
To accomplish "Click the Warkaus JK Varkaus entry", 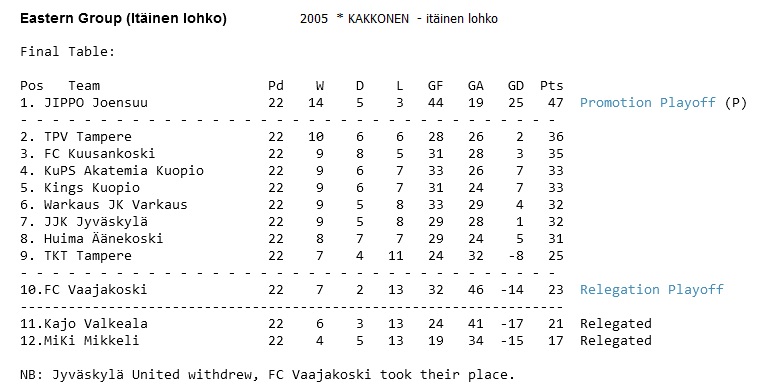I will coord(116,205).
